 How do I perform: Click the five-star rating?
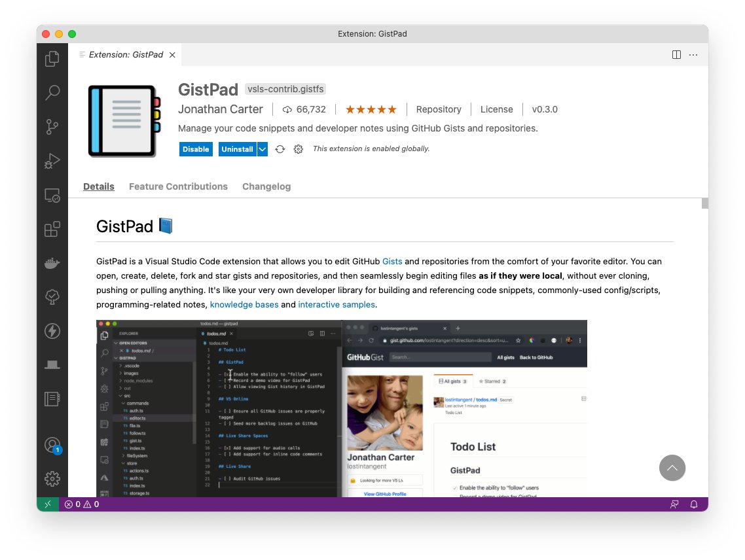tap(371, 110)
